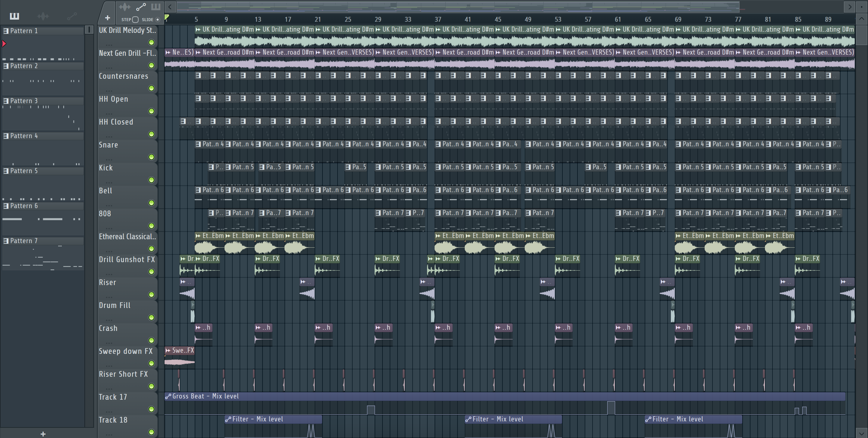Select the Kick track header name

pos(106,168)
